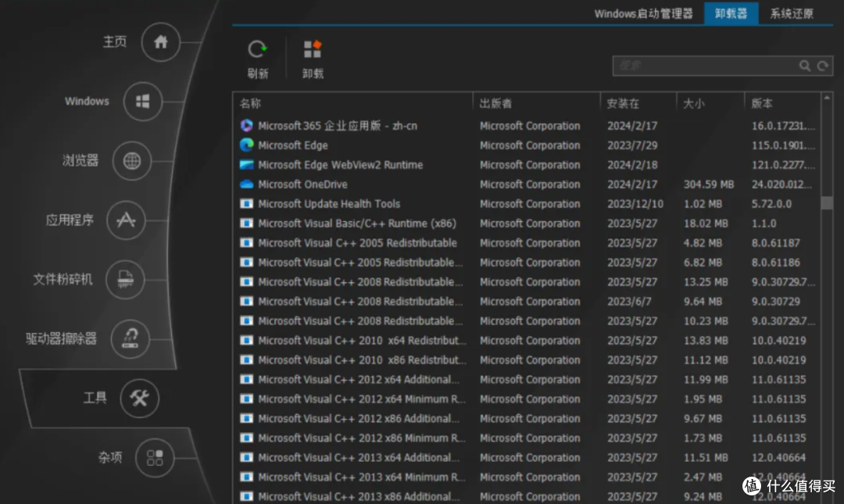Select Visual C++ 2005 Redistributable 6.82 MB row

pyautogui.click(x=527, y=263)
